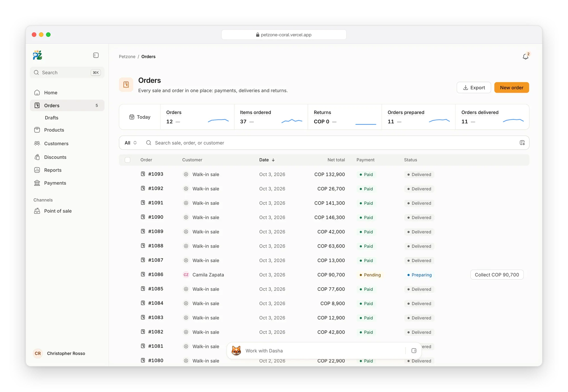Click the Home icon in the sidebar
The height and width of the screenshot is (392, 568).
pyautogui.click(x=37, y=92)
